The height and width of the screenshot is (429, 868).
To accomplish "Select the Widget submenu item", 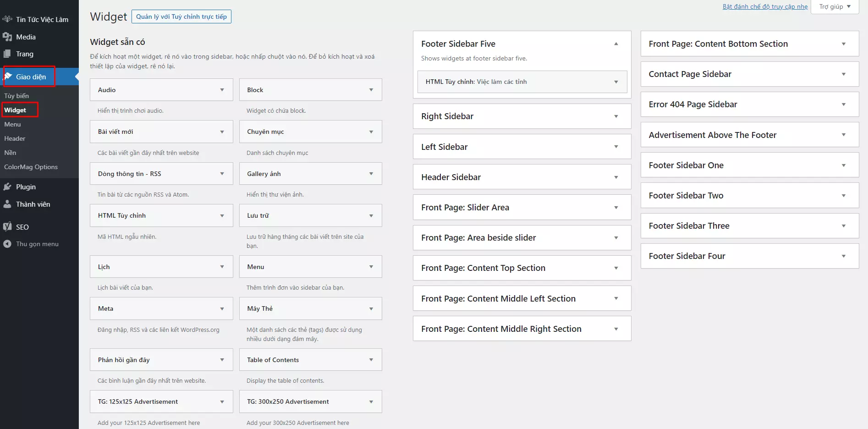I will (15, 110).
